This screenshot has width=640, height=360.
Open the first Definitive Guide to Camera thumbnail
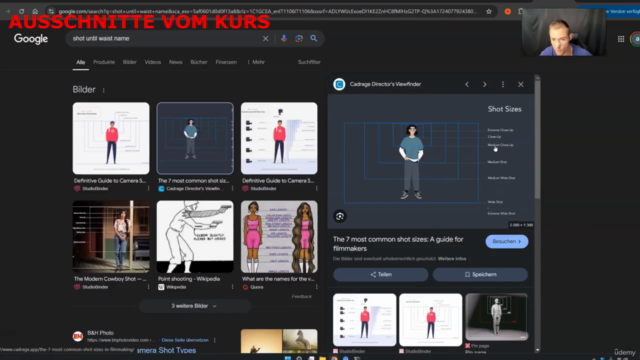(x=111, y=138)
